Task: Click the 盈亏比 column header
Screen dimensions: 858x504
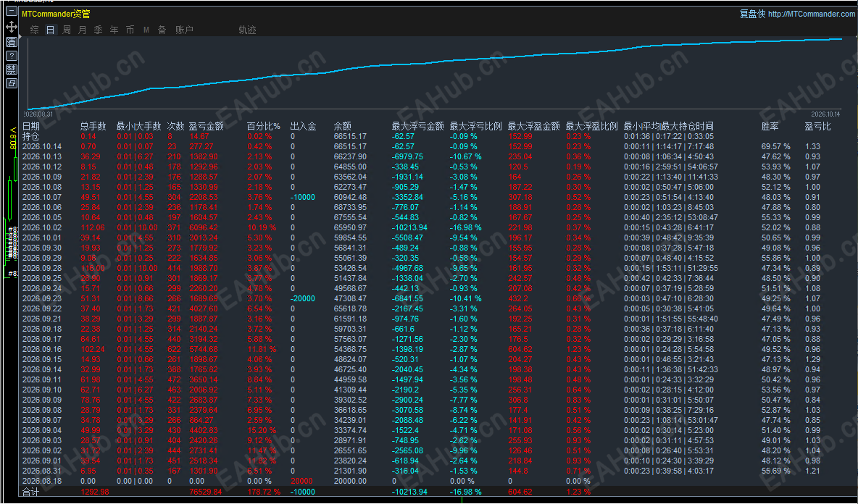Action: coord(817,126)
